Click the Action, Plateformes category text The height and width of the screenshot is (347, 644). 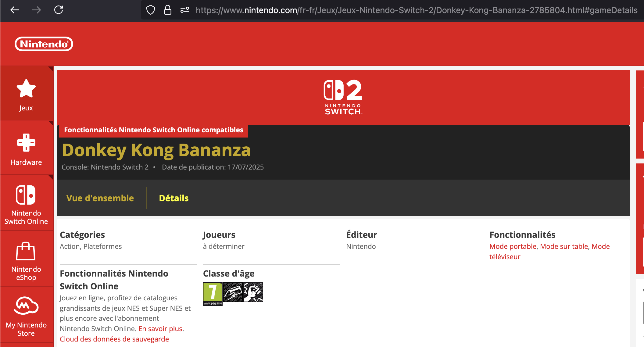click(x=91, y=246)
